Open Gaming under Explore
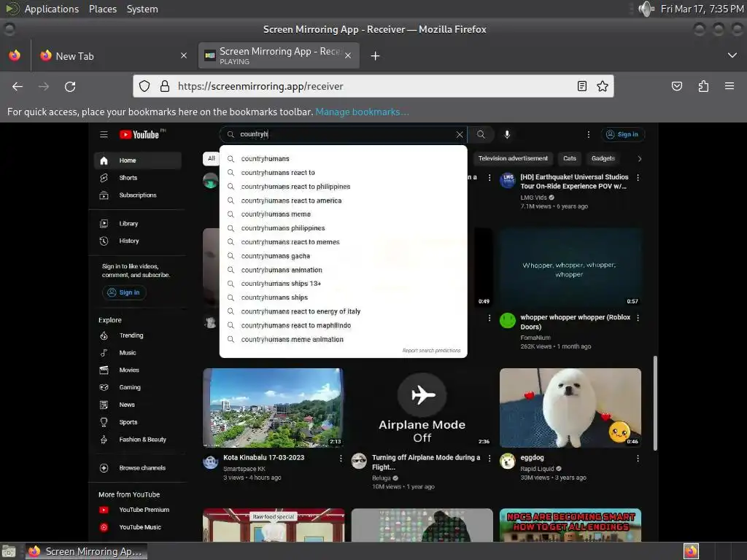 point(138,388)
